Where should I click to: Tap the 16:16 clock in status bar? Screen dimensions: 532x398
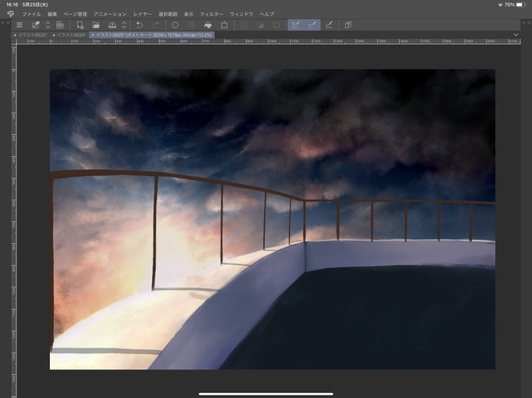(x=12, y=5)
